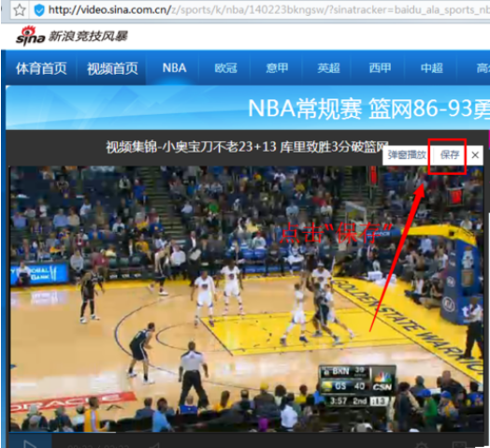Viewport: 490px width, 448px height.
Task: Click the blue security shield icon
Action: click(x=39, y=10)
